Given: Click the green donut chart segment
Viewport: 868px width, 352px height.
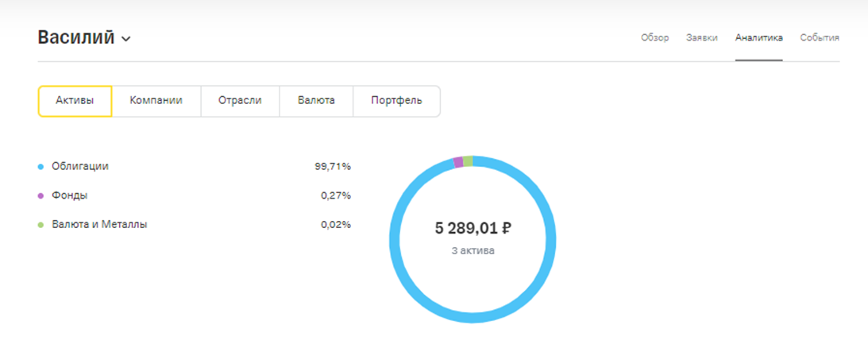Looking at the screenshot, I should (468, 161).
